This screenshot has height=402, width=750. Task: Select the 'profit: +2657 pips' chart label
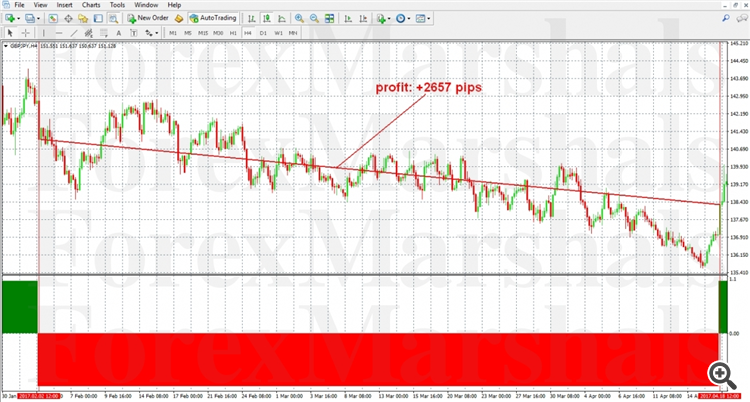[429, 88]
